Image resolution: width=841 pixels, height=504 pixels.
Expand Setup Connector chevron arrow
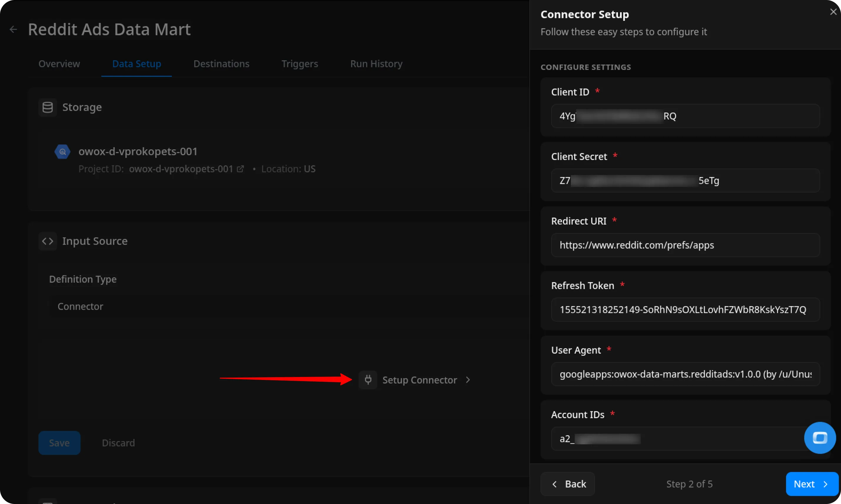tap(468, 380)
